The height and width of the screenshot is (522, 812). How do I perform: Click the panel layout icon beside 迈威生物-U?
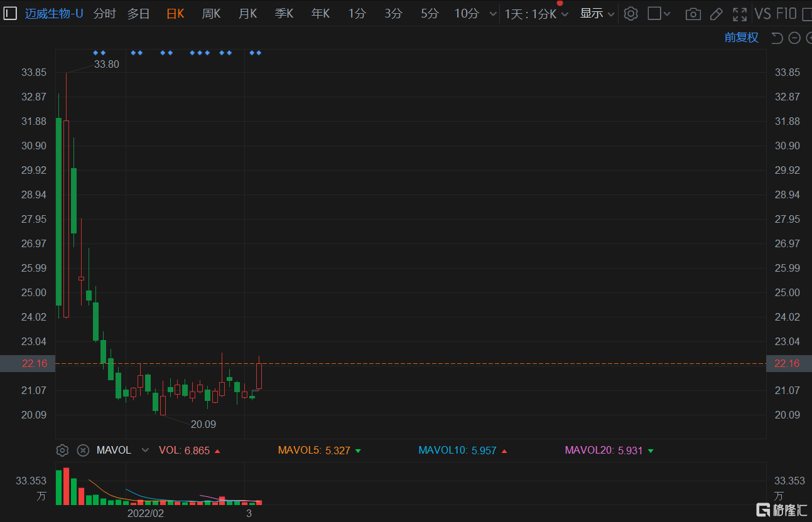[x=9, y=13]
